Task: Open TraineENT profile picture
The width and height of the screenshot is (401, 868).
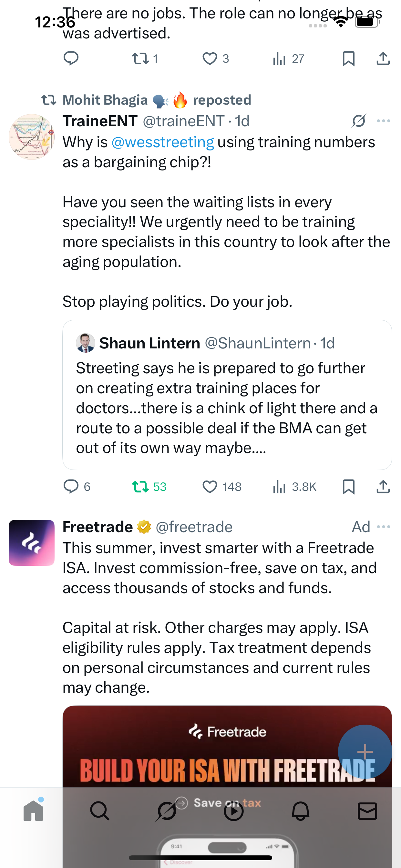Action: click(32, 137)
